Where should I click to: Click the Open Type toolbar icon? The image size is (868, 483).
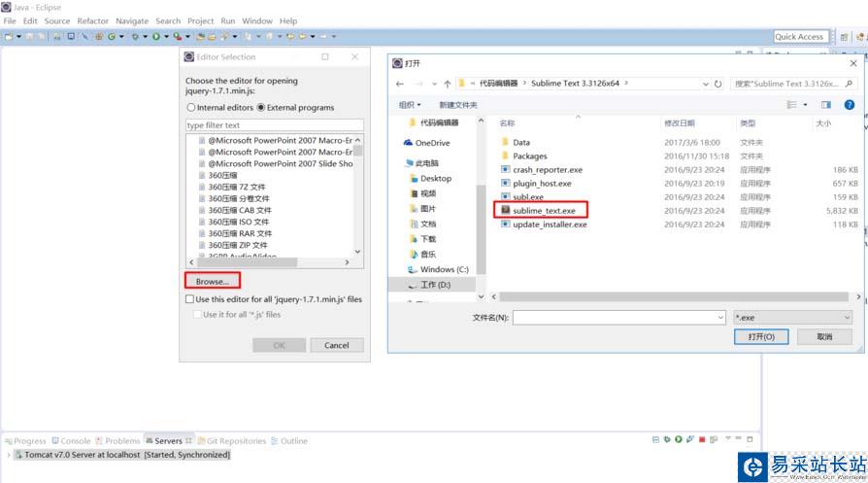click(200, 37)
